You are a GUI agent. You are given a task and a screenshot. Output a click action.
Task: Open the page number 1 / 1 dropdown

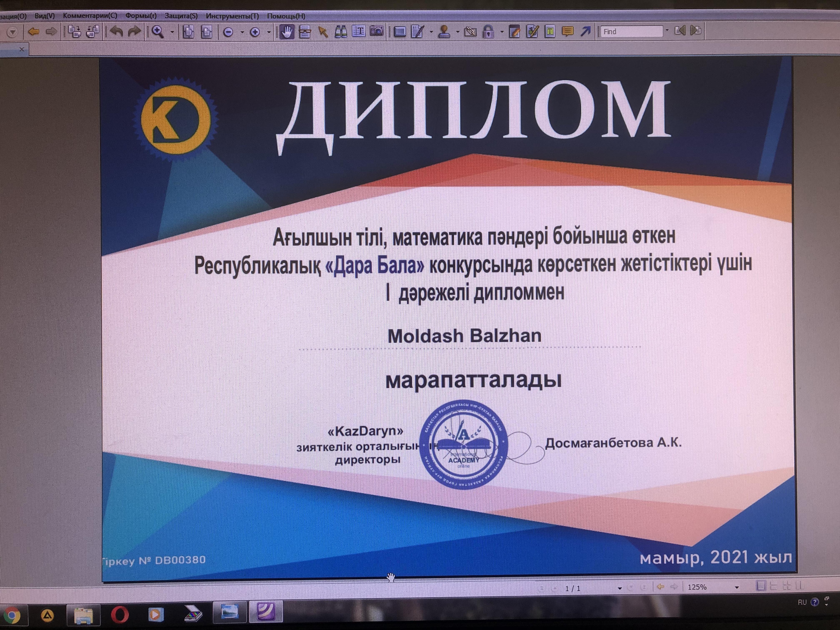[x=620, y=588]
